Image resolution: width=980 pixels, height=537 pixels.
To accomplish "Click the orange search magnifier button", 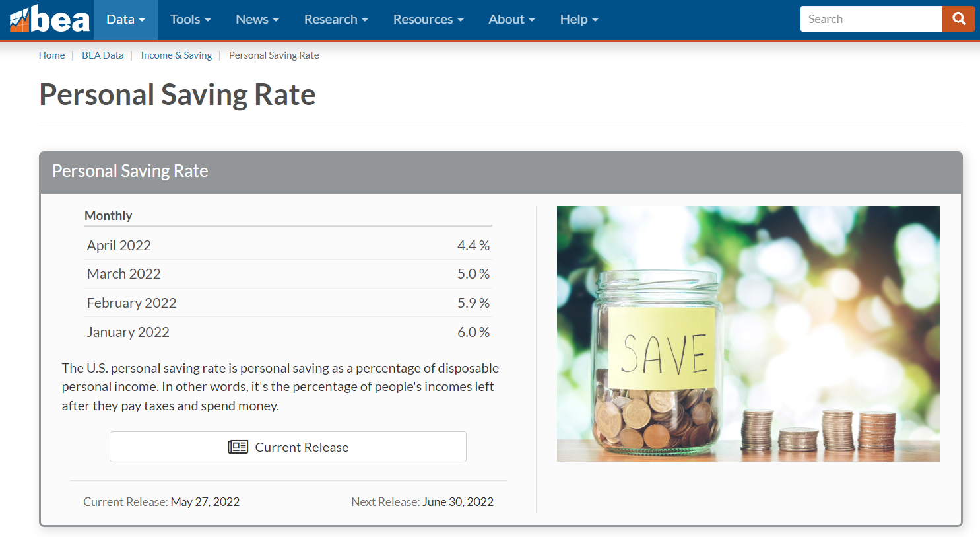I will pos(959,19).
